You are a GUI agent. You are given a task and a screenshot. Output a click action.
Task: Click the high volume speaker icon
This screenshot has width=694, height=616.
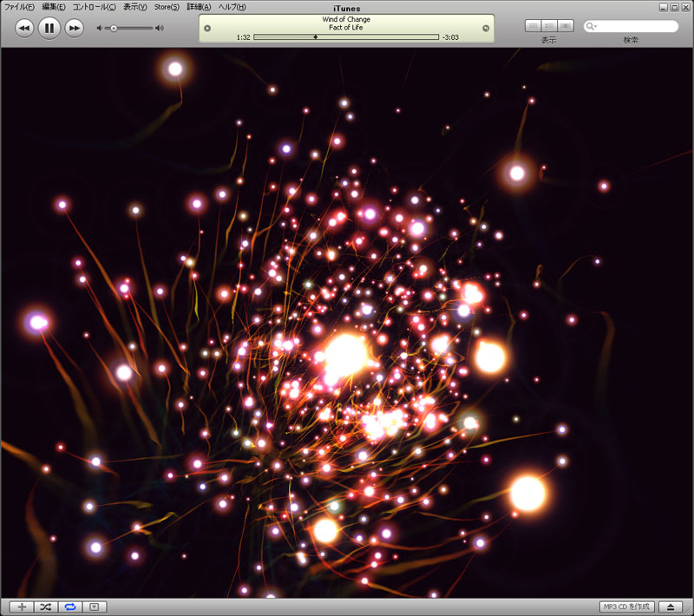pyautogui.click(x=160, y=28)
